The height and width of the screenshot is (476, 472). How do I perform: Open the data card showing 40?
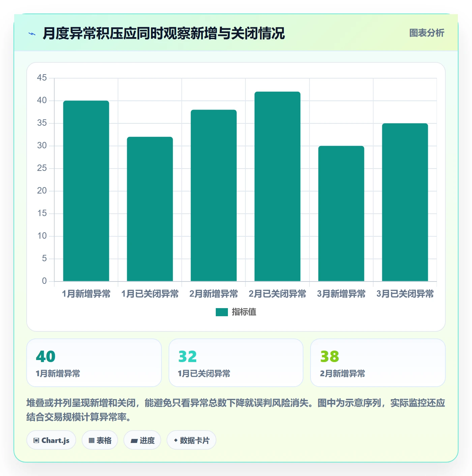point(94,363)
